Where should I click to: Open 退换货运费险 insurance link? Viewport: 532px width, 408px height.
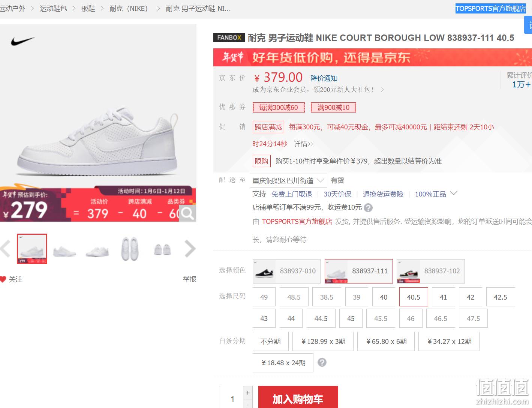point(383,194)
